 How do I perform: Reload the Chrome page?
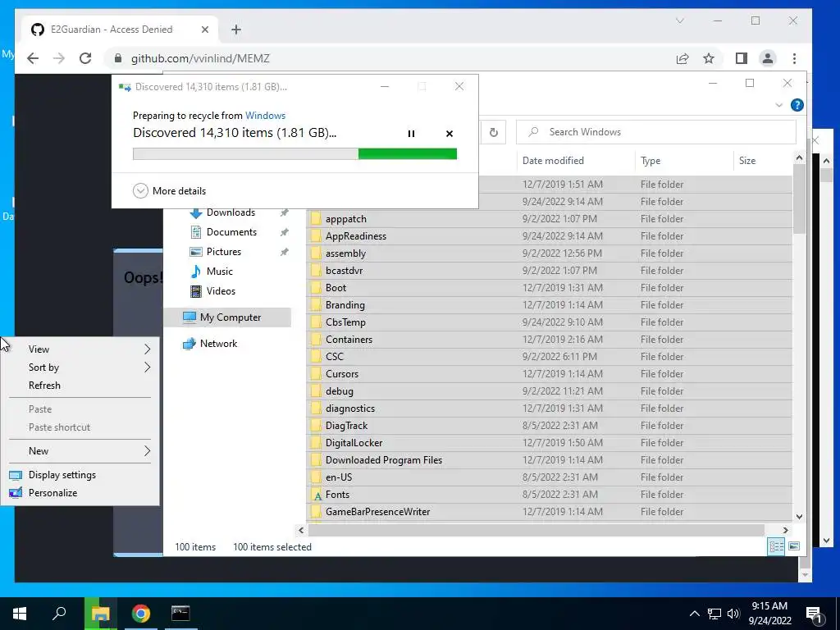[85, 58]
